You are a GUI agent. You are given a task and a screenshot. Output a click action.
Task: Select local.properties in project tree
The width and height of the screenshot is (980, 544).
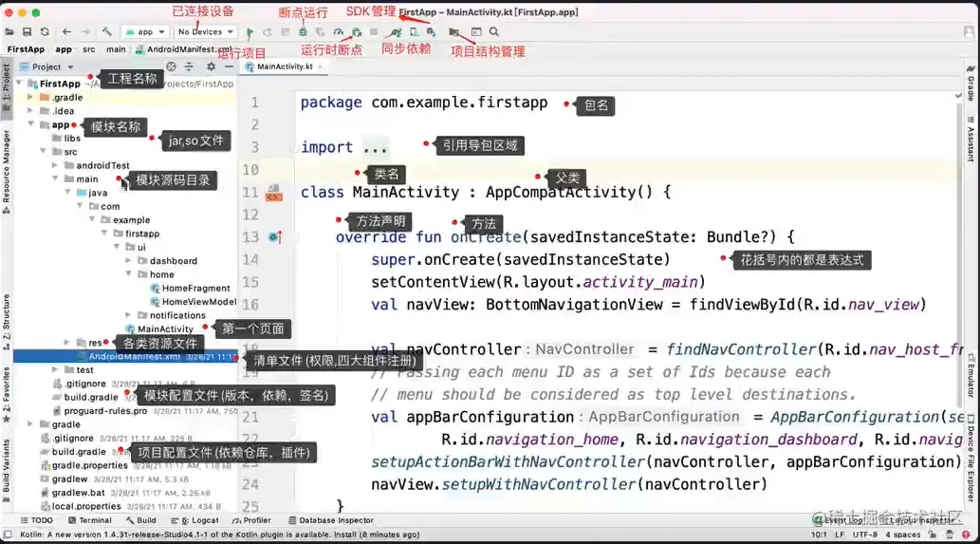[81, 506]
